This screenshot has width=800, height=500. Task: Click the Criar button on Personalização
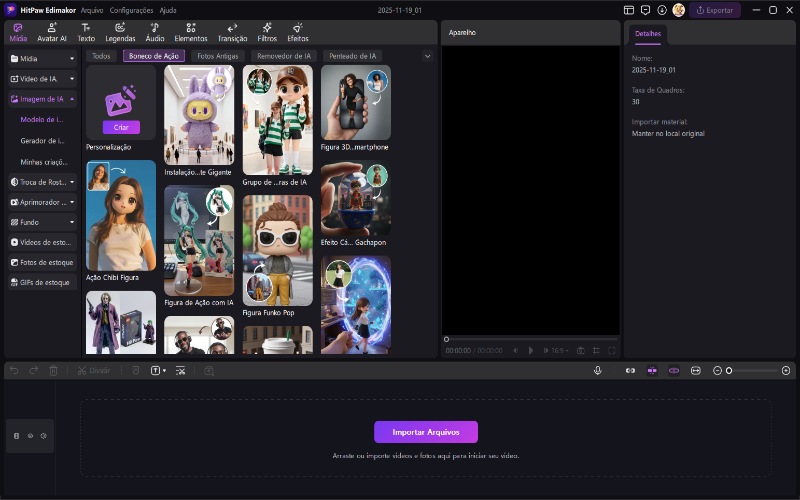[x=121, y=127]
